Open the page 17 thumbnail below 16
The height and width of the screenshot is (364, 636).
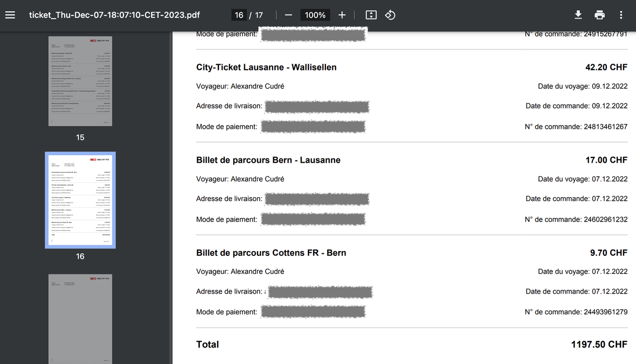coord(80,319)
